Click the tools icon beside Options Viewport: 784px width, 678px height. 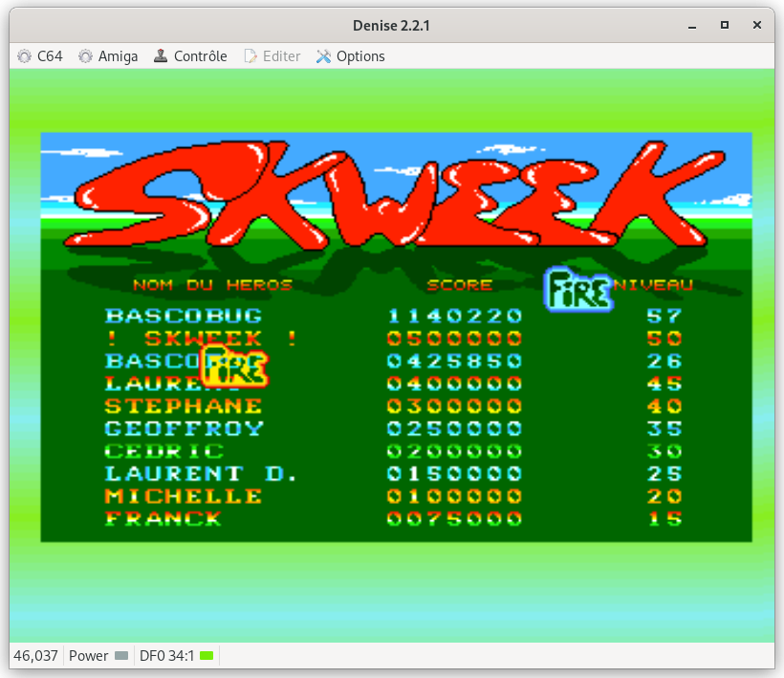323,56
